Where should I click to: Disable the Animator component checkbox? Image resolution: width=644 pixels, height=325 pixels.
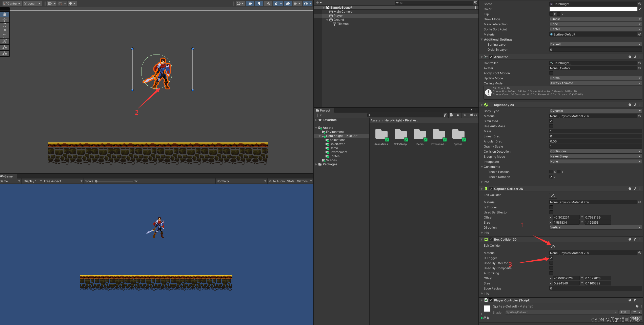pos(491,57)
